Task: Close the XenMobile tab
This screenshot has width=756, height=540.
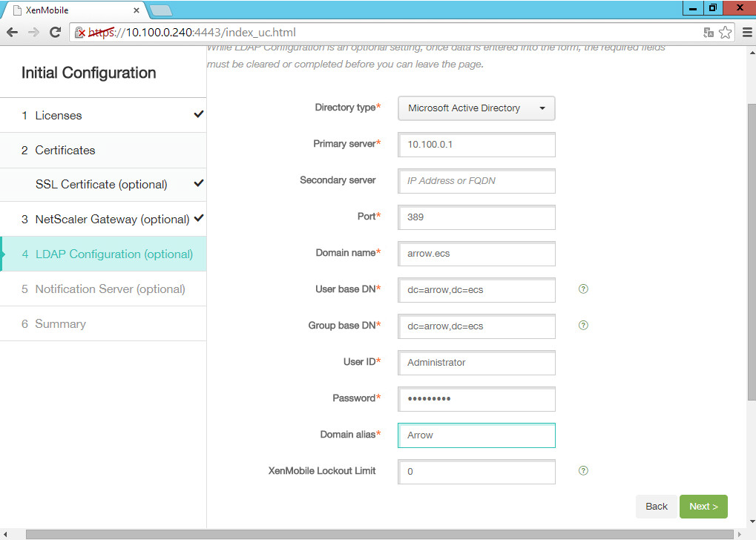Action: 137,10
